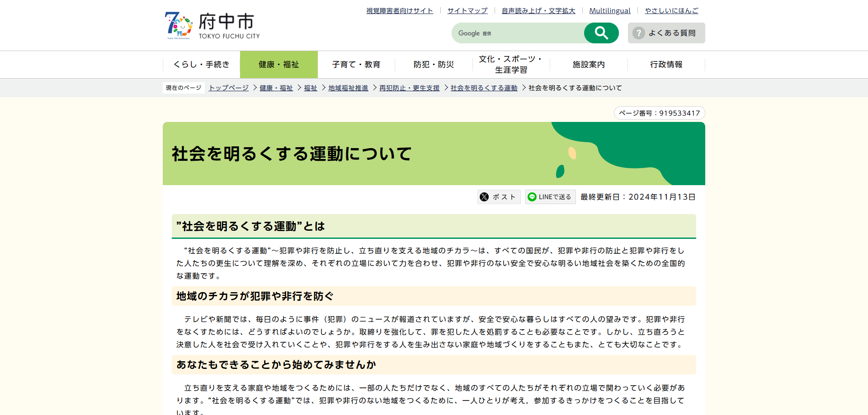868x415 pixels.
Task: Go to 福祉 breadcrumb link
Action: point(311,88)
